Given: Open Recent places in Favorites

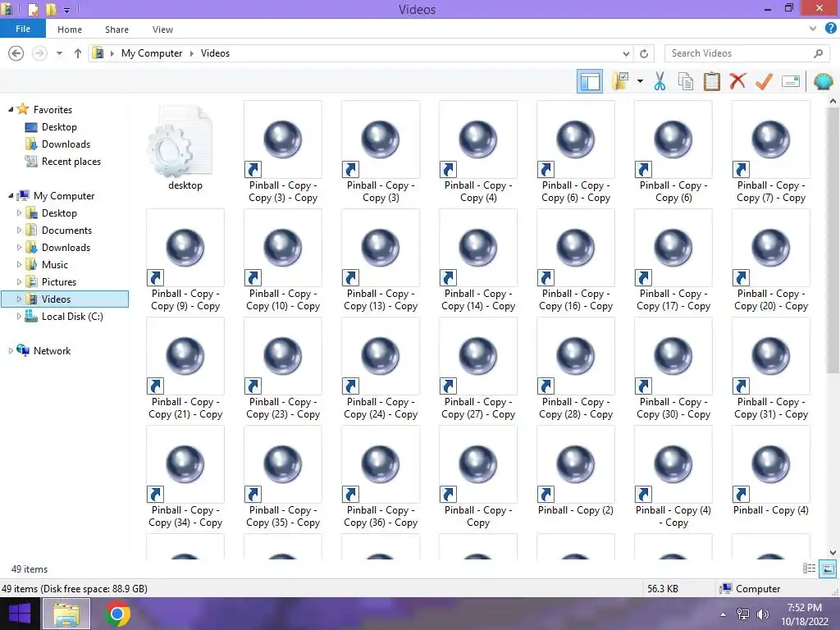Looking at the screenshot, I should (71, 162).
